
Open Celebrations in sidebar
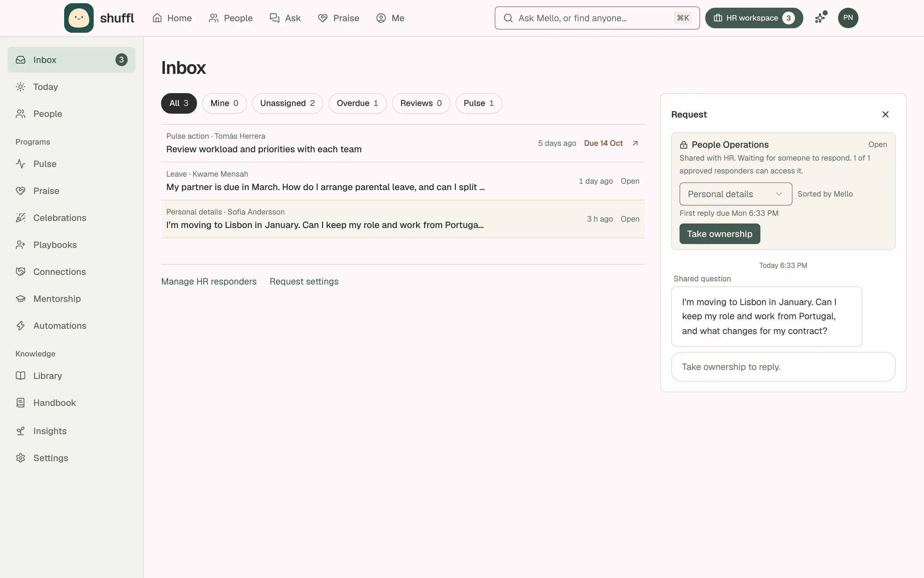(x=72, y=217)
